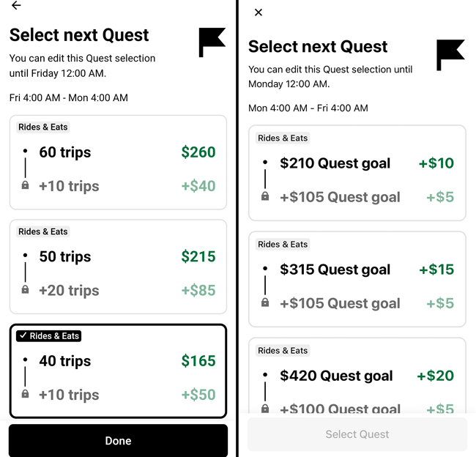This screenshot has width=476, height=457.
Task: Choose the $315 Quest goal option
Action: (x=357, y=279)
